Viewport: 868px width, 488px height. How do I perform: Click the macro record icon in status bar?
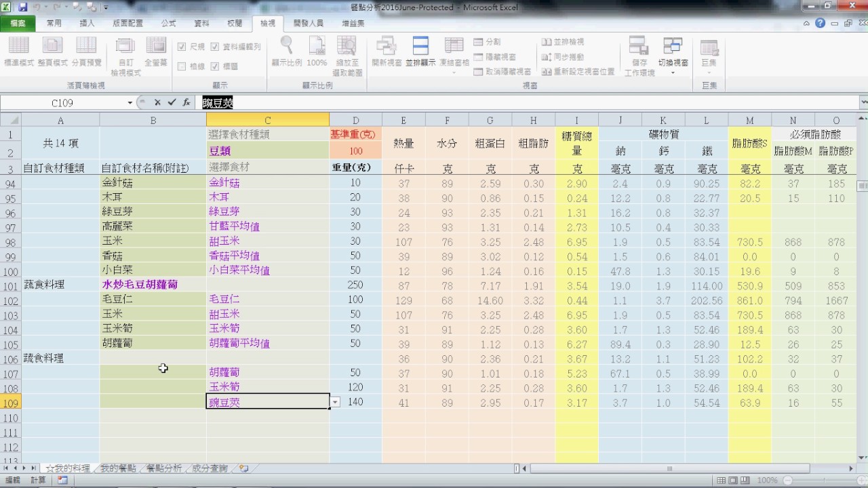[62, 480]
